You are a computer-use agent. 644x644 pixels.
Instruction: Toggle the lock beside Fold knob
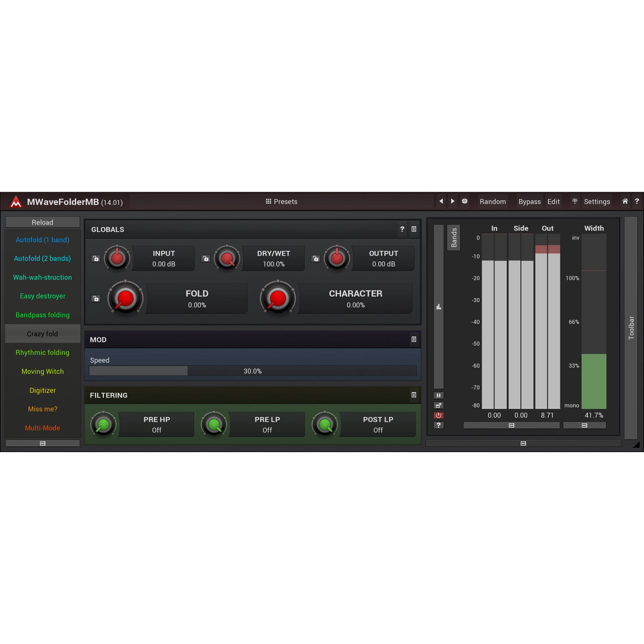[96, 298]
